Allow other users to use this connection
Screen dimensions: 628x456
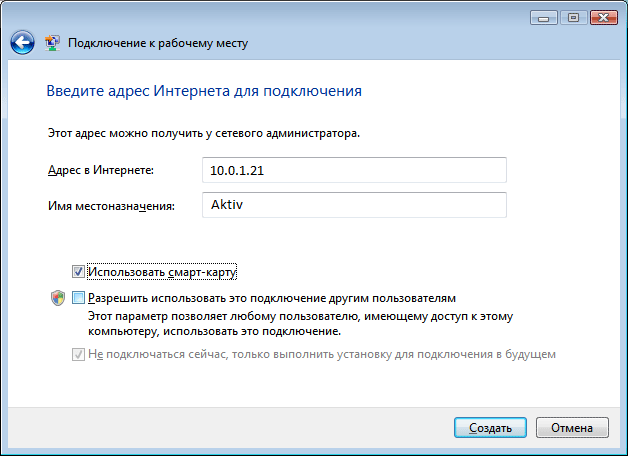[x=78, y=298]
